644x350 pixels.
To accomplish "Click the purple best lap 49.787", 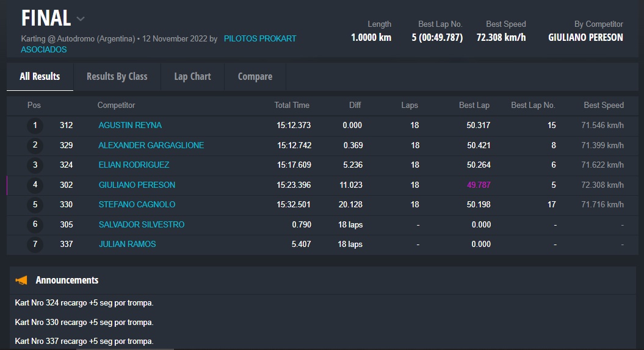I will [479, 185].
